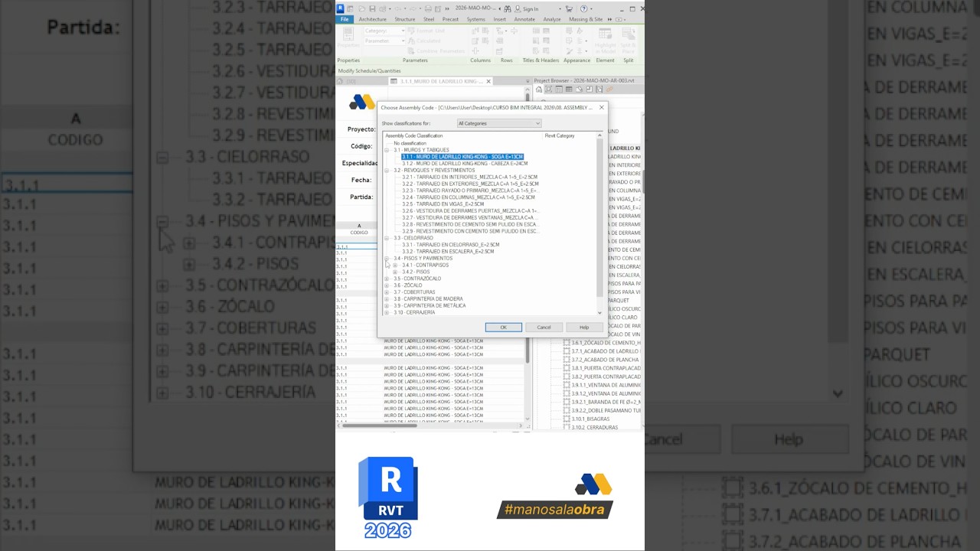The width and height of the screenshot is (980, 551).
Task: Click the Open folder icon in quick access toolbar
Action: point(362,9)
